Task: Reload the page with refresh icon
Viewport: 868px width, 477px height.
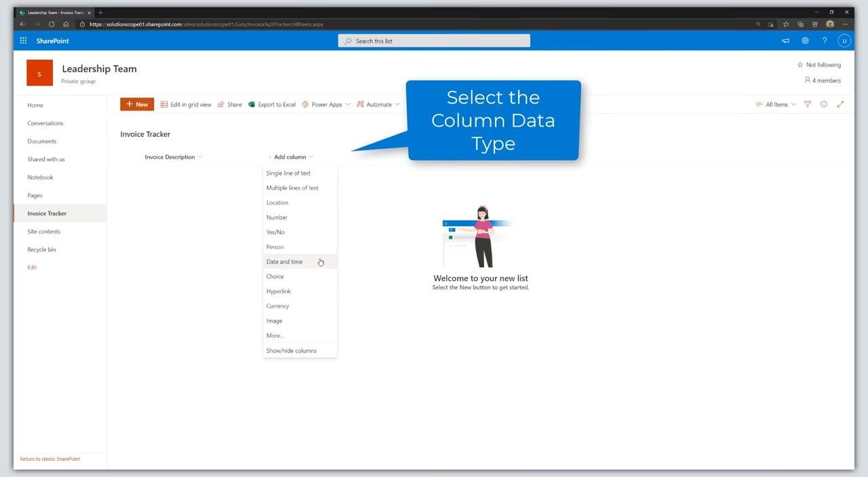Action: (x=52, y=24)
